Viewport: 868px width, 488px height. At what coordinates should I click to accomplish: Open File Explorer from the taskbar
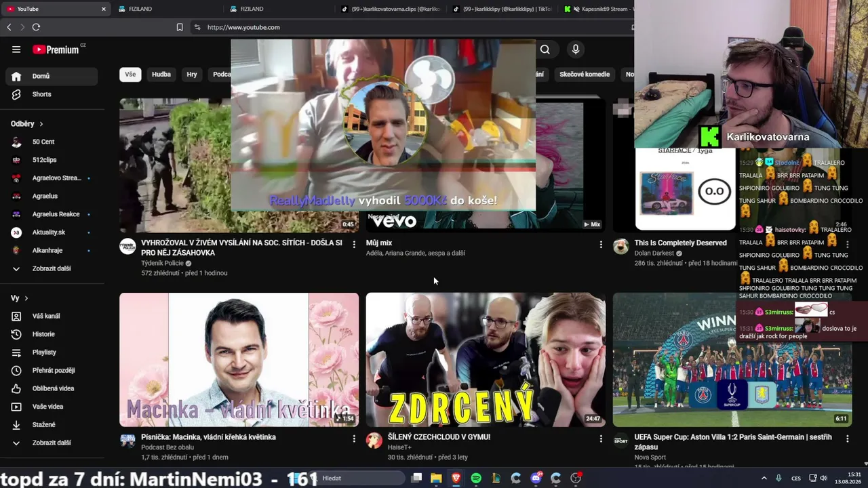coord(436,479)
